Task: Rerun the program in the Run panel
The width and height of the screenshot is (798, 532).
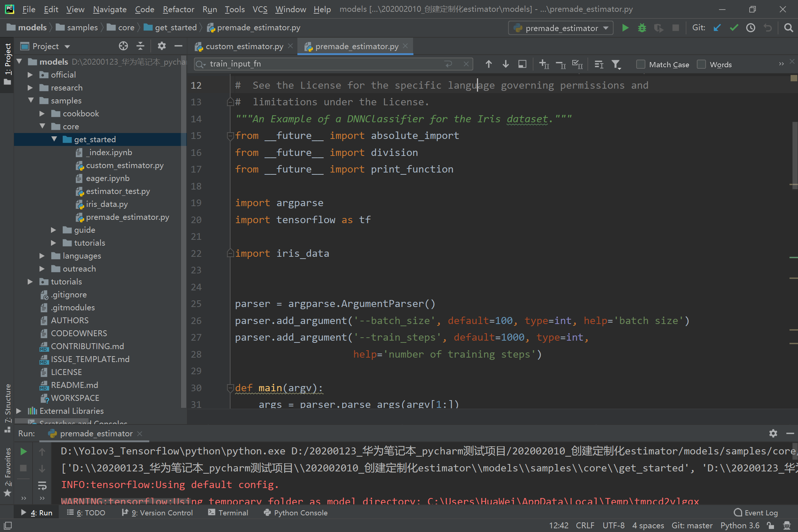Action: (x=23, y=451)
